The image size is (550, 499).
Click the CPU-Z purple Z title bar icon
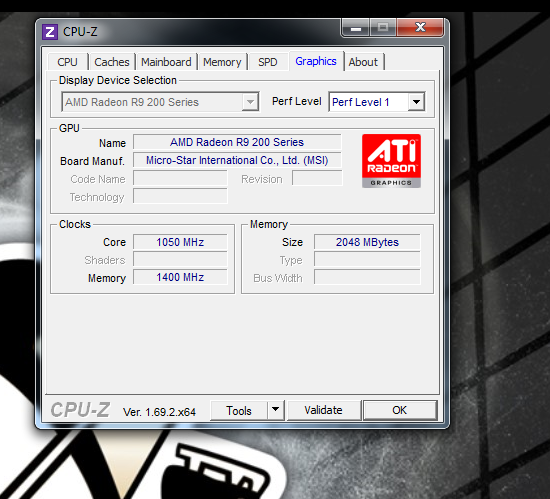coord(50,32)
